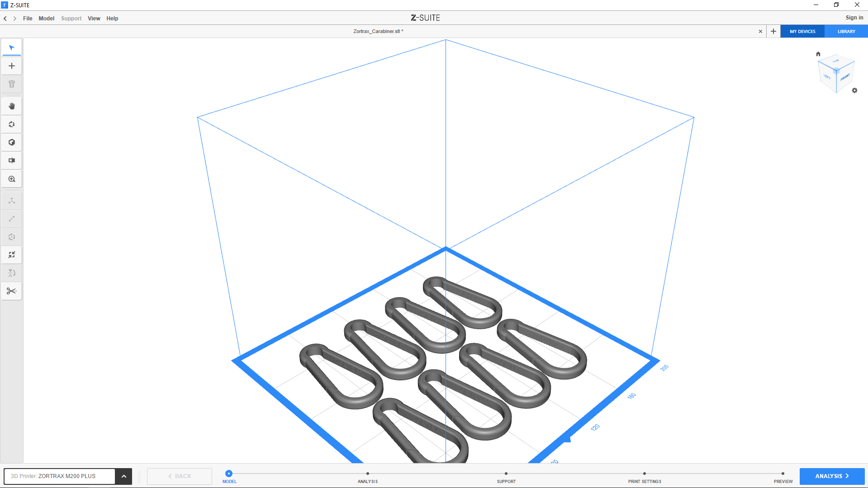Open the My Devices tab
868x488 pixels.
click(x=802, y=32)
